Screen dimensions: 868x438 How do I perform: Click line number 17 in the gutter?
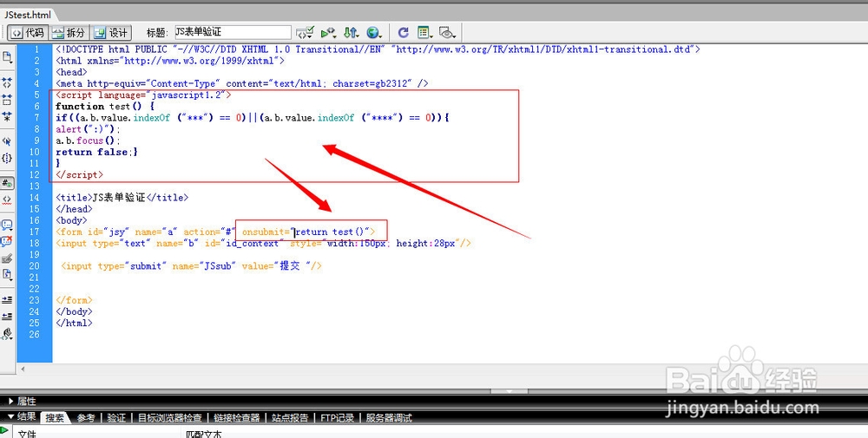pyautogui.click(x=35, y=232)
